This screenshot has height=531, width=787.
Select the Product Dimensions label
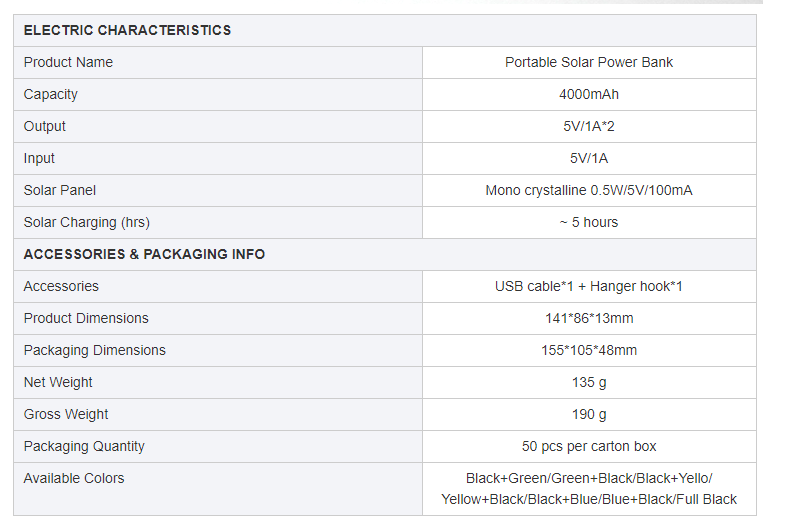(x=86, y=318)
